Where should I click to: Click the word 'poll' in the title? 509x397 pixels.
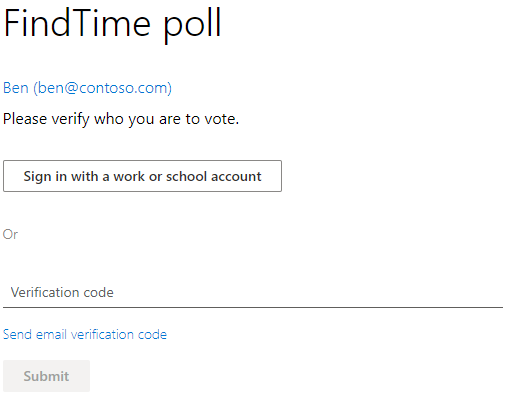click(x=192, y=25)
